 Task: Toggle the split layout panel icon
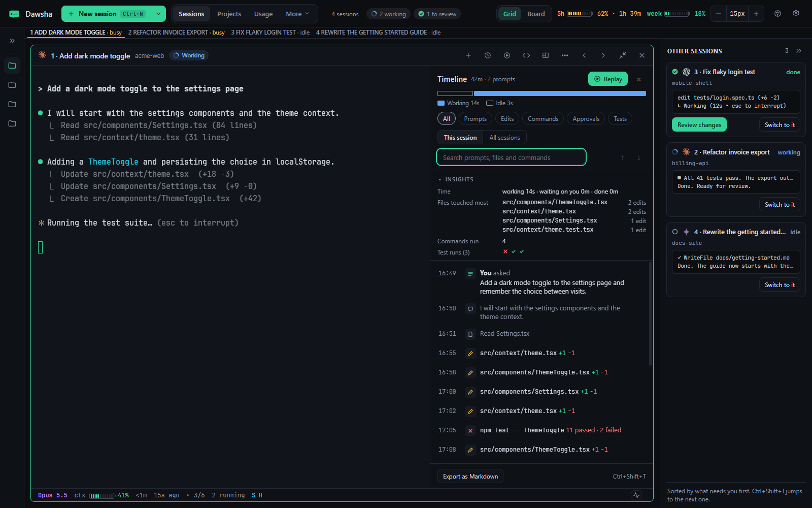pos(546,55)
